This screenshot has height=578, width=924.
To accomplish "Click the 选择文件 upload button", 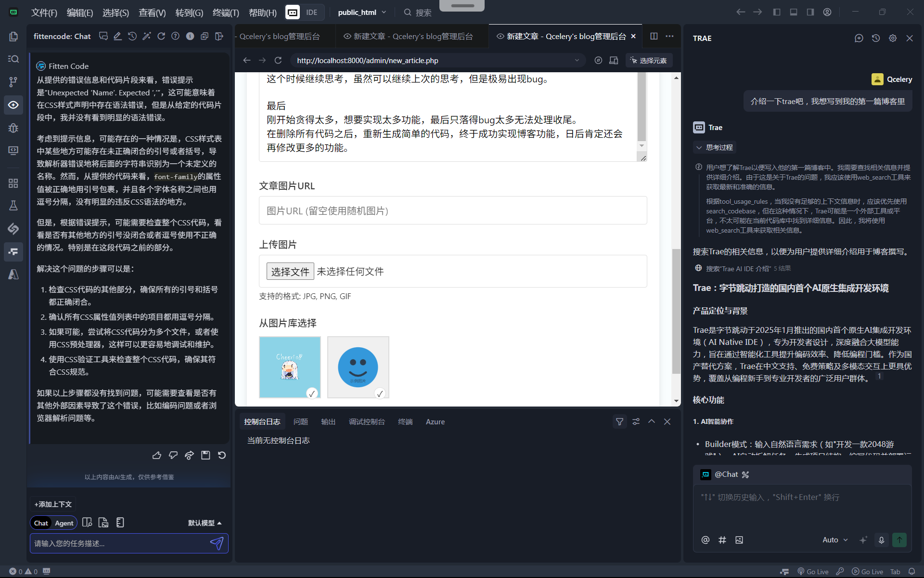I will tap(290, 272).
